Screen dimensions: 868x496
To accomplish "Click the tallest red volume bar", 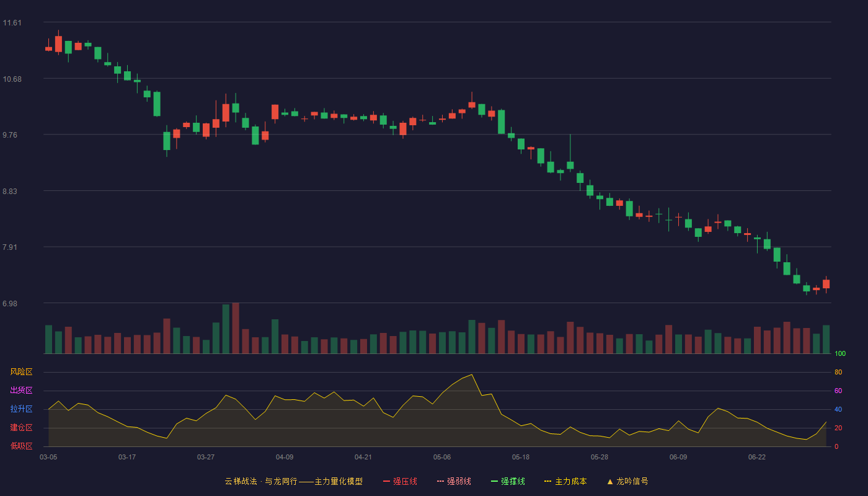I will click(236, 328).
